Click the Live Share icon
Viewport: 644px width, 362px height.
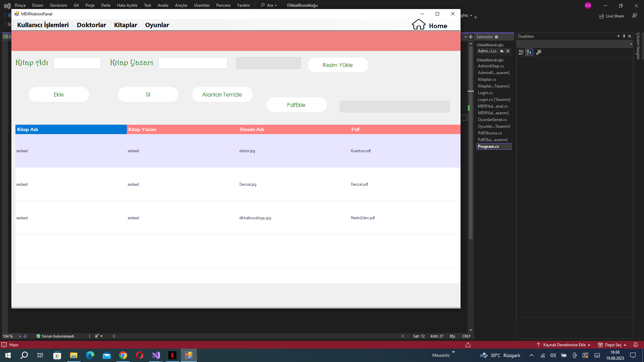click(x=602, y=16)
